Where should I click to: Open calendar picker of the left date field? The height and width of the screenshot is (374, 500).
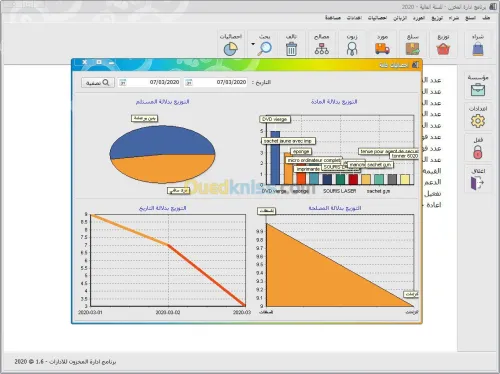pyautogui.click(x=122, y=82)
